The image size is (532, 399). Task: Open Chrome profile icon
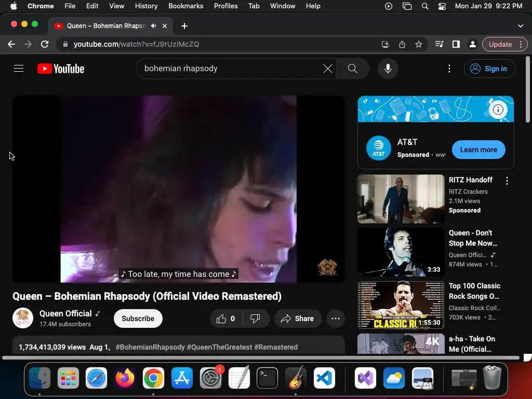coord(472,44)
